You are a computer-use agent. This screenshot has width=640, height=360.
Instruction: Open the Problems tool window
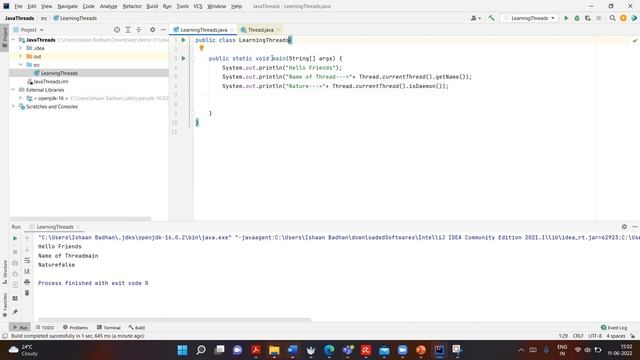click(x=76, y=327)
